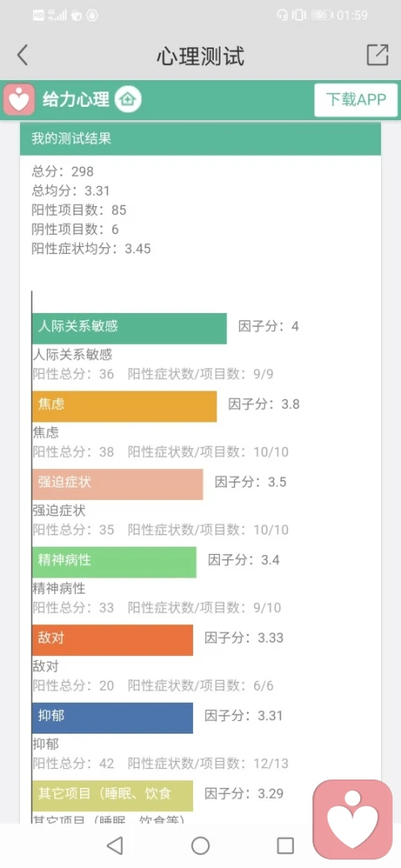The image size is (401, 868).
Task: Click the 下载APP button
Action: pos(356,100)
